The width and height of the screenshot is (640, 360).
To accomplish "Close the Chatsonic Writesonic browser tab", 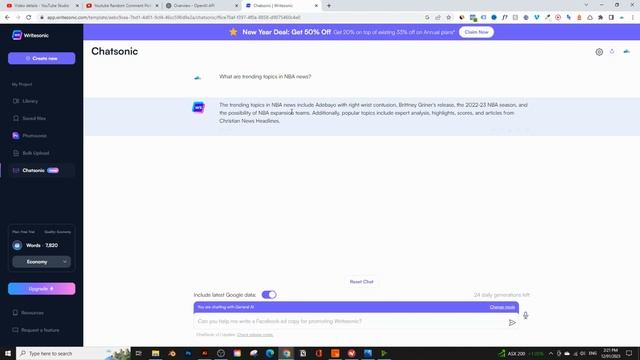I will [316, 6].
